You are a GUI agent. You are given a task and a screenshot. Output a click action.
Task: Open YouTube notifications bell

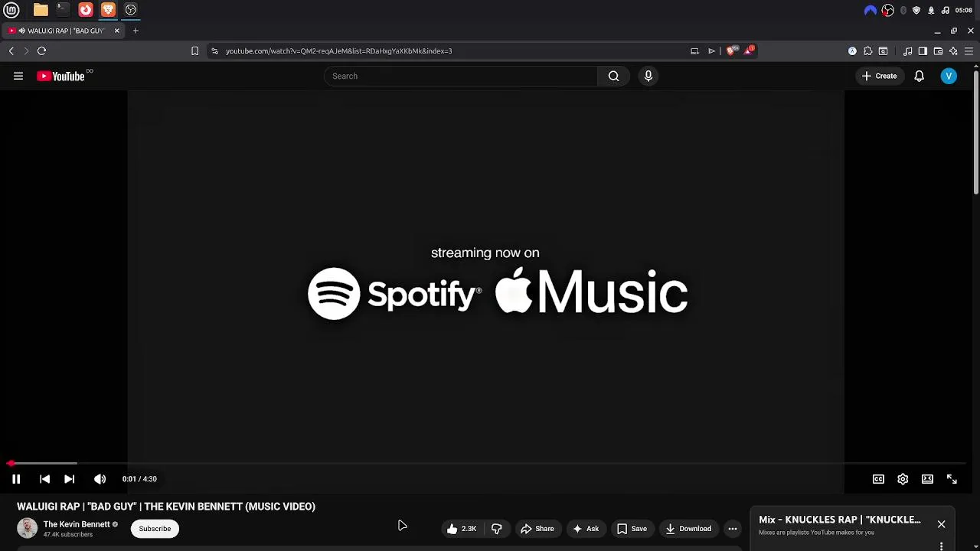919,76
